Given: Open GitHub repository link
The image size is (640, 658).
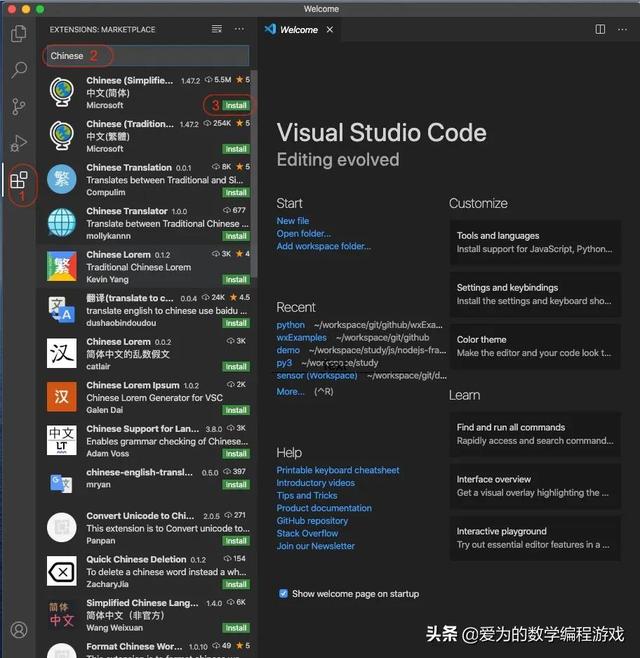Looking at the screenshot, I should point(312,520).
